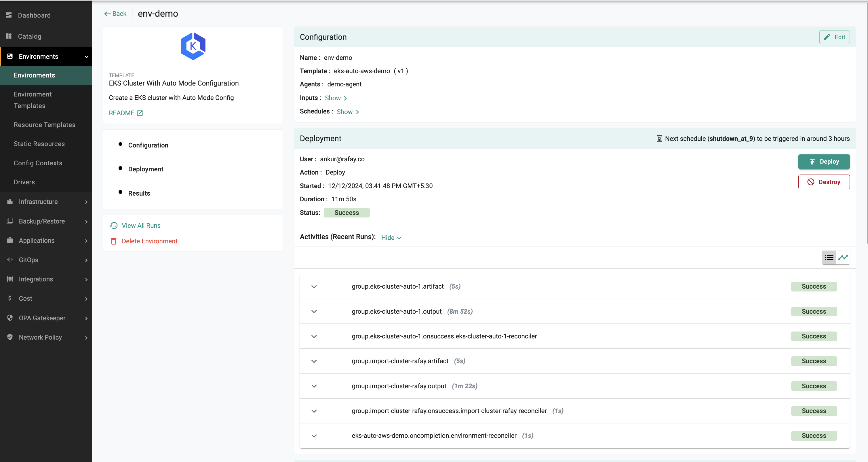This screenshot has height=462, width=868.
Task: Expand import-cluster-rafay-reconciler row
Action: pos(314,411)
